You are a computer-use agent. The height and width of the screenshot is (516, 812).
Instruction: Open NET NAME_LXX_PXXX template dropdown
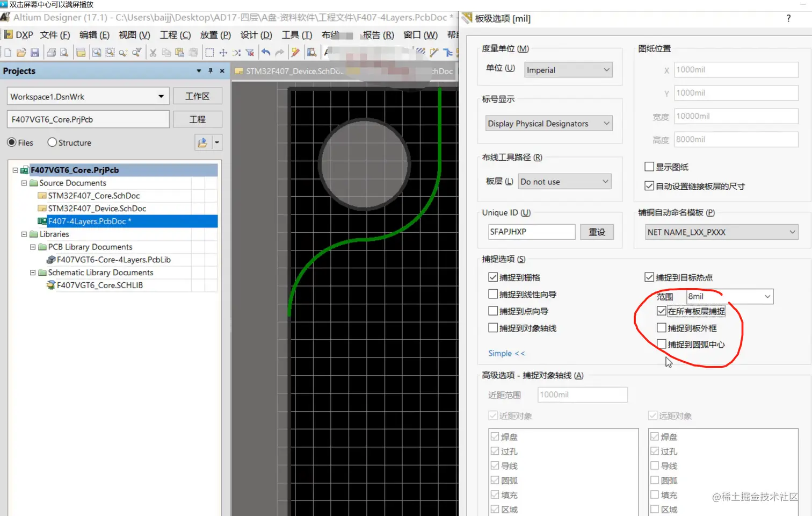[x=722, y=232]
